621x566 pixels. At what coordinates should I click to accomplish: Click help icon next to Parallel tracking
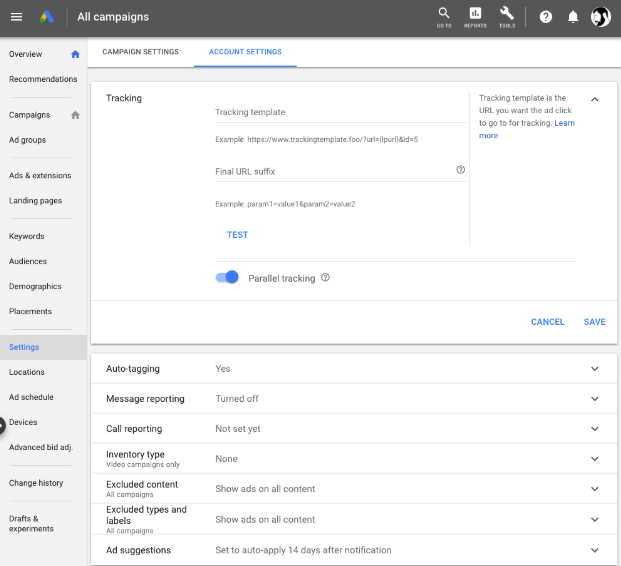coord(325,278)
